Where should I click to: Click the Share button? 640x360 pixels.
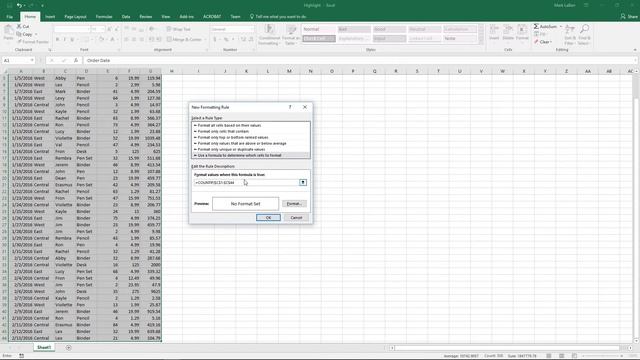[x=629, y=17]
